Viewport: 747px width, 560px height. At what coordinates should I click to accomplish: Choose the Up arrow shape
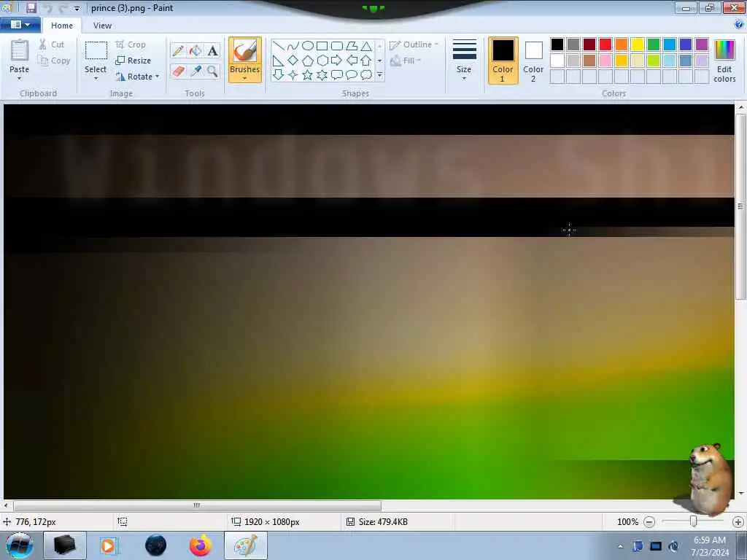(x=366, y=61)
